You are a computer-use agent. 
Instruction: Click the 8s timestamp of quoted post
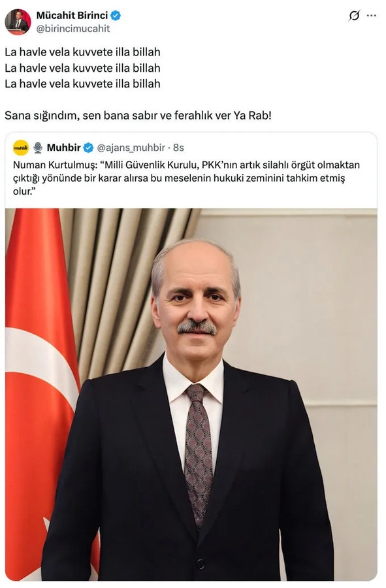coord(178,148)
